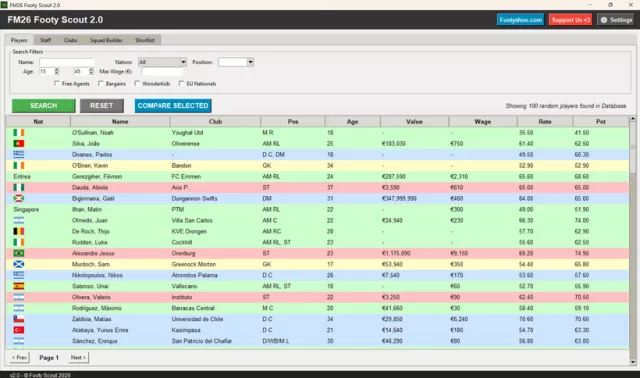Click the Footy Scout app icon in title bar
This screenshot has width=640, height=378.
point(4,5)
